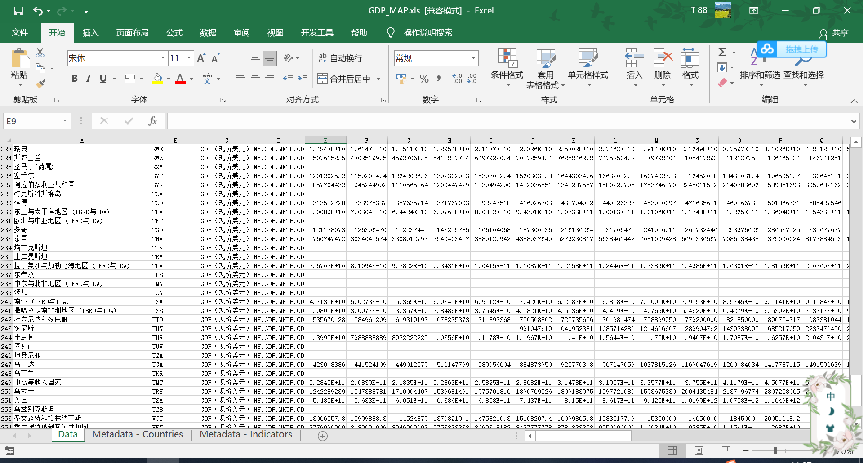This screenshot has width=868, height=463.
Task: Collapse the ribbon with the chevron
Action: 854,101
